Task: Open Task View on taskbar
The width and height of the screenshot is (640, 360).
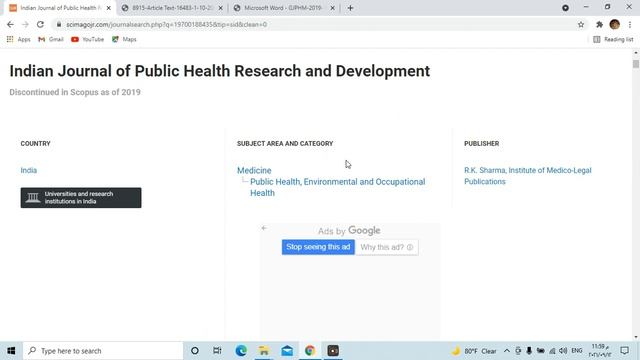Action: tap(217, 351)
